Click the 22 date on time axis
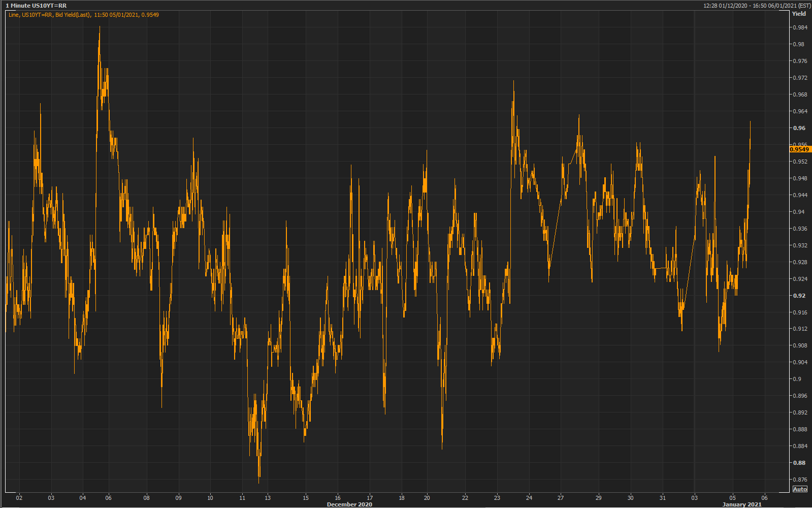812x508 pixels. click(x=465, y=498)
